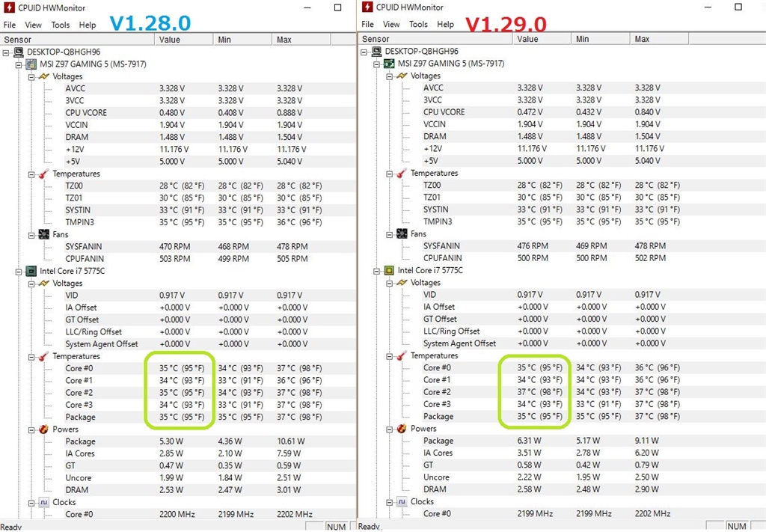Click motherboard Voltages lightning icon in left window
This screenshot has height=532, width=766.
[44, 76]
